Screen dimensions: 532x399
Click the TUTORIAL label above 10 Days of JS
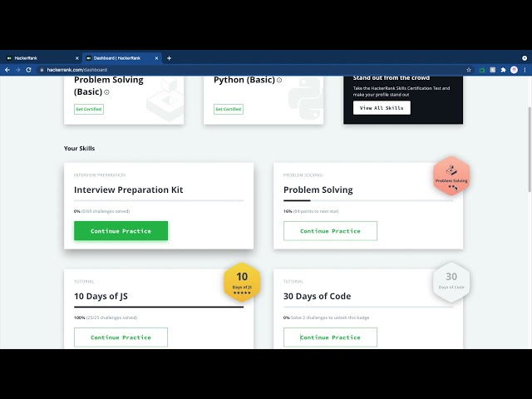84,282
